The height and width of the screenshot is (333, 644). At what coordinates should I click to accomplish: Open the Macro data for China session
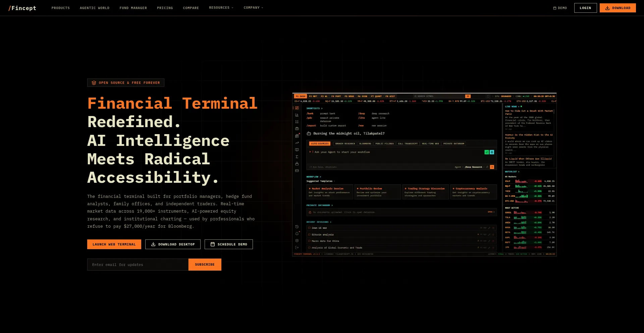coord(401,241)
